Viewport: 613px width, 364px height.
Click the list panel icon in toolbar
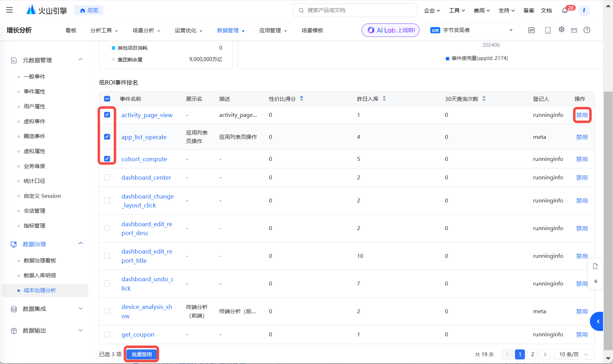coord(531,30)
